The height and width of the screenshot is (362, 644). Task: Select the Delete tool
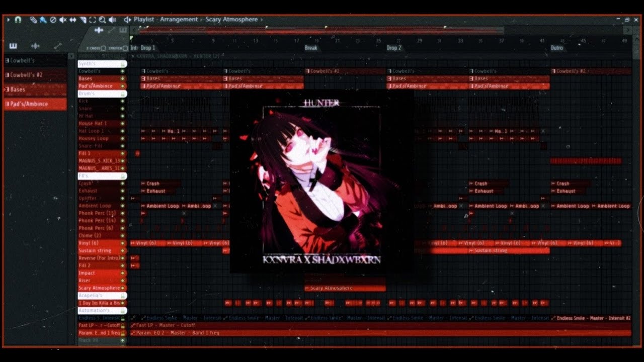click(x=53, y=20)
